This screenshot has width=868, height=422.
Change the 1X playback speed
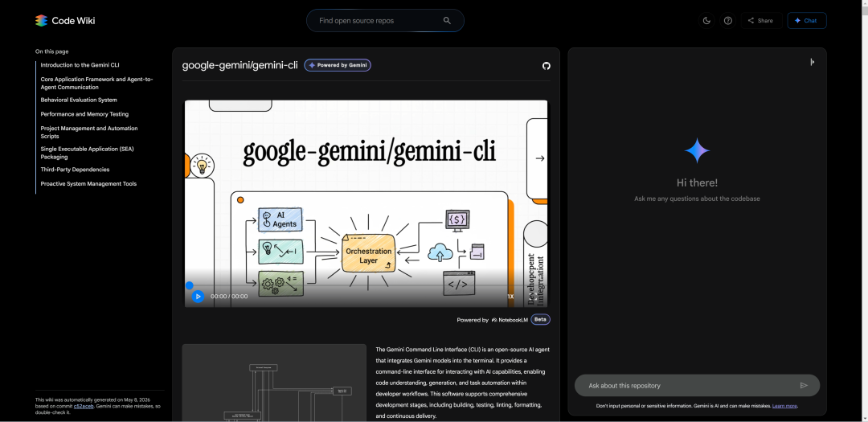click(510, 297)
